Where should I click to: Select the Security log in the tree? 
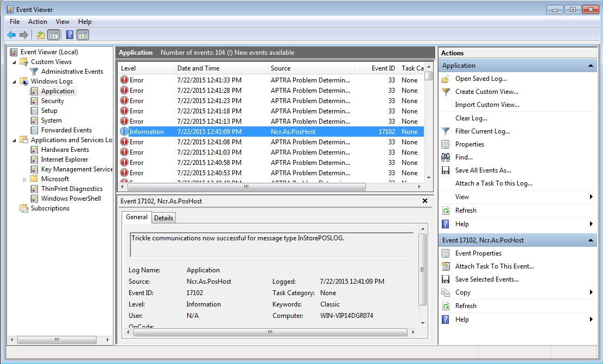[x=52, y=101]
